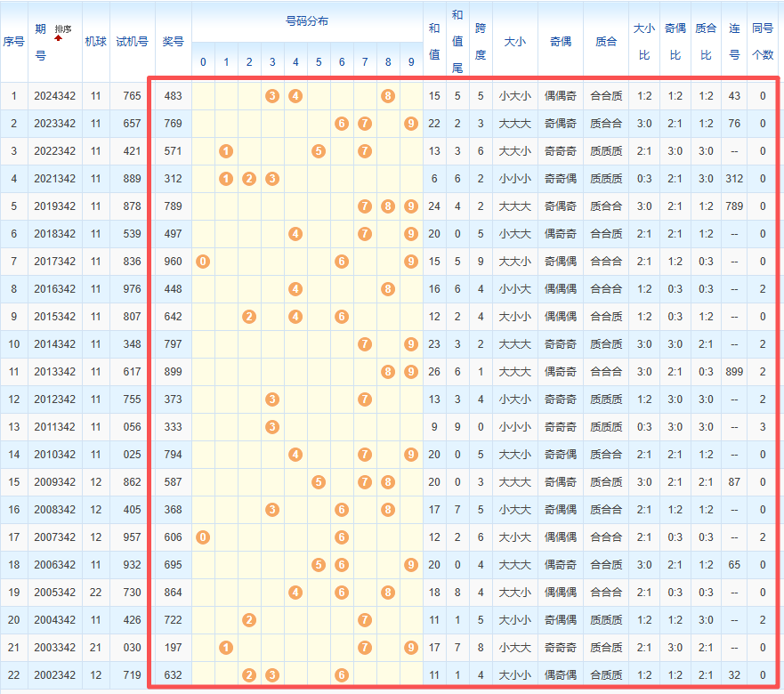Viewport: 784px width, 694px height.
Task: Click digit 5 in 号码分布 header
Action: (319, 62)
